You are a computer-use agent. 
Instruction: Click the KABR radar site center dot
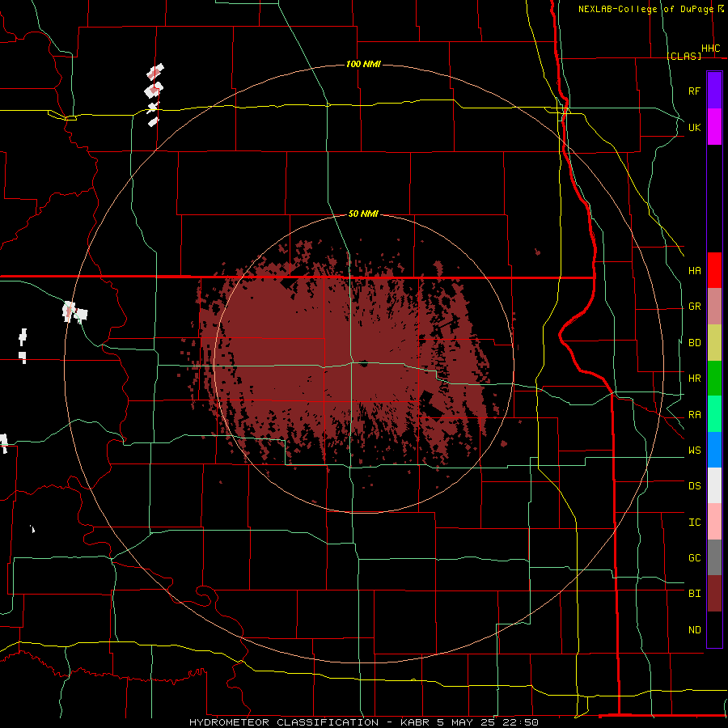click(363, 363)
